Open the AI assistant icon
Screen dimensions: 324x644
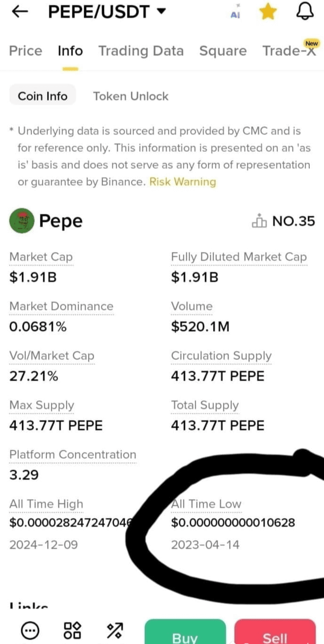236,13
